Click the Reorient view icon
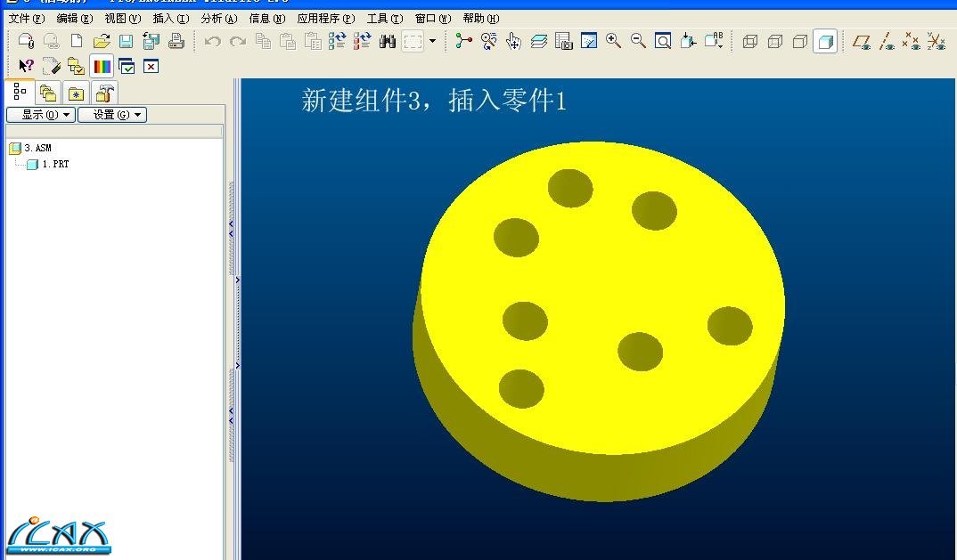Screen dimensions: 957x560 coord(688,41)
